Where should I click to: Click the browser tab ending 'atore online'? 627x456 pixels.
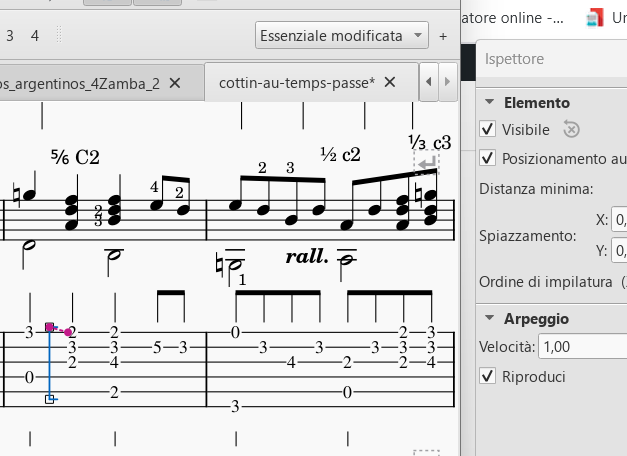click(x=512, y=18)
